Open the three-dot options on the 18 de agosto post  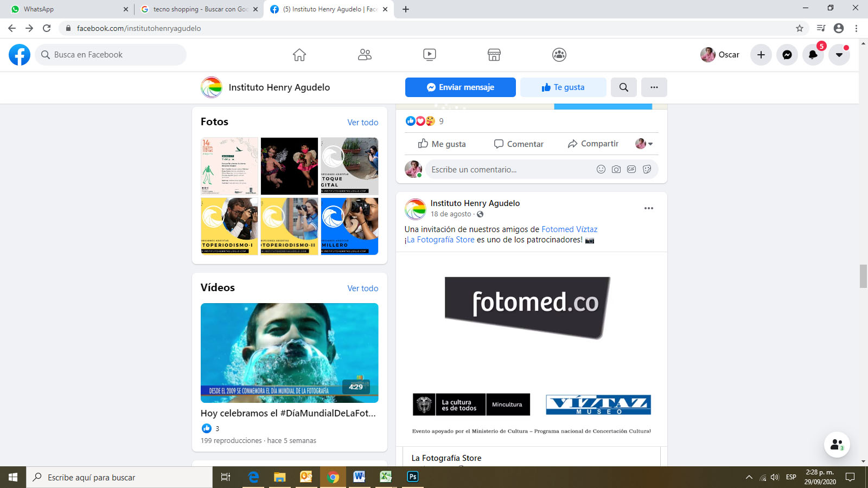click(648, 208)
